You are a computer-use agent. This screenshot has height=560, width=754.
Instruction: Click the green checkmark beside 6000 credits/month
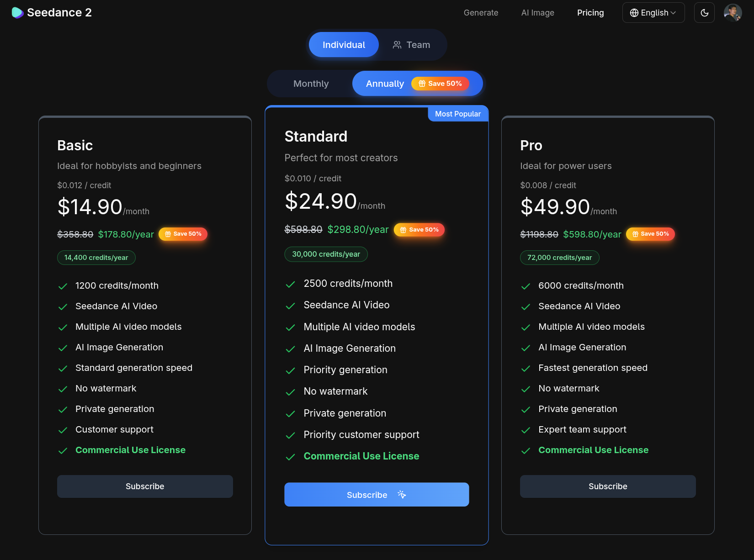tap(526, 286)
